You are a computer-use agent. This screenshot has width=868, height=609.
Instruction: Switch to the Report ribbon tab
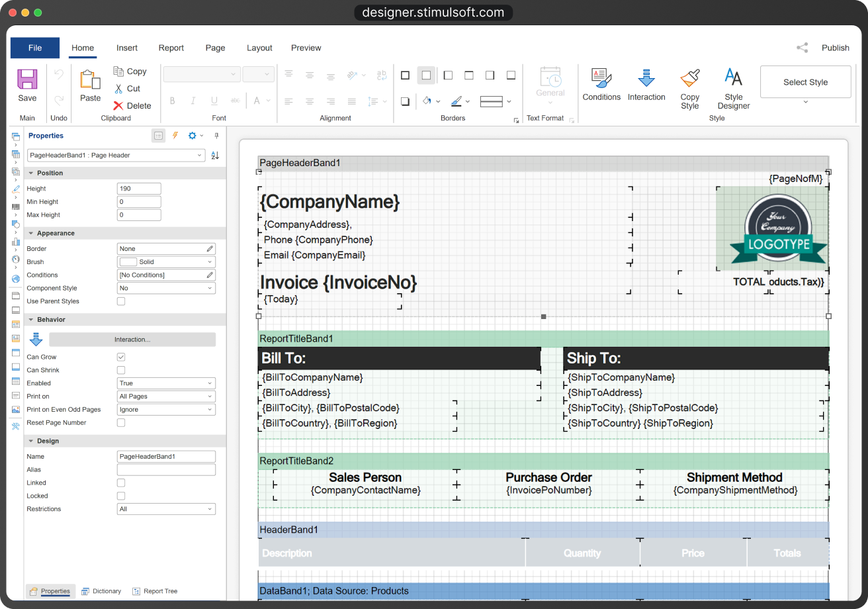point(171,48)
